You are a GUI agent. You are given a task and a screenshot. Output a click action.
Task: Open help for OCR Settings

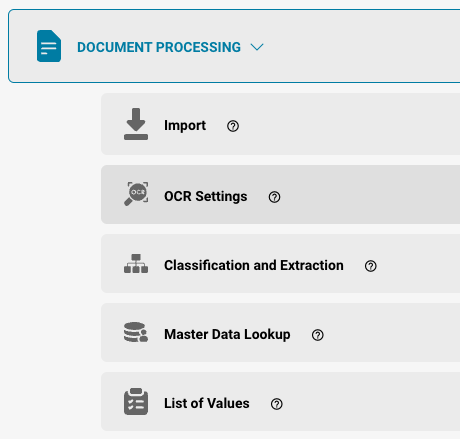(274, 197)
